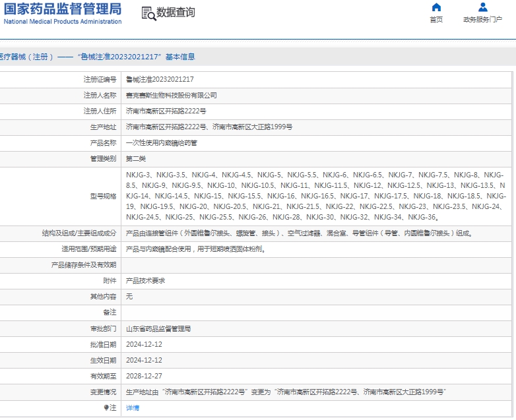516x420 pixels.
Task: Click the 变更情况 row label
Action: click(103, 392)
